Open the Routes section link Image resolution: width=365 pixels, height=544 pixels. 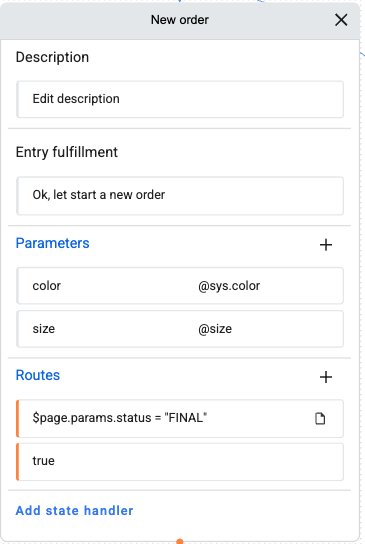(x=38, y=375)
